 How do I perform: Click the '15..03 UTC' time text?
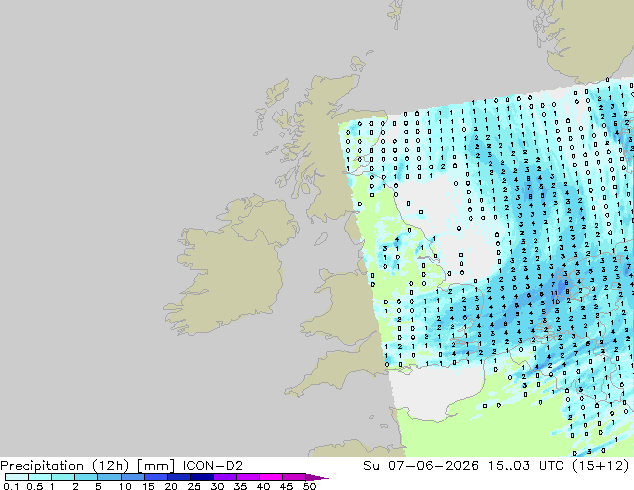pos(525,466)
